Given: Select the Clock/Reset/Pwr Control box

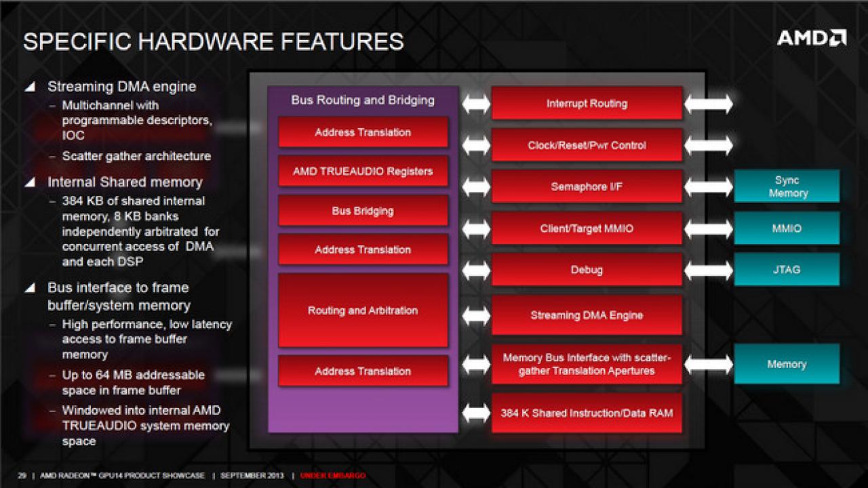Looking at the screenshot, I should point(587,145).
